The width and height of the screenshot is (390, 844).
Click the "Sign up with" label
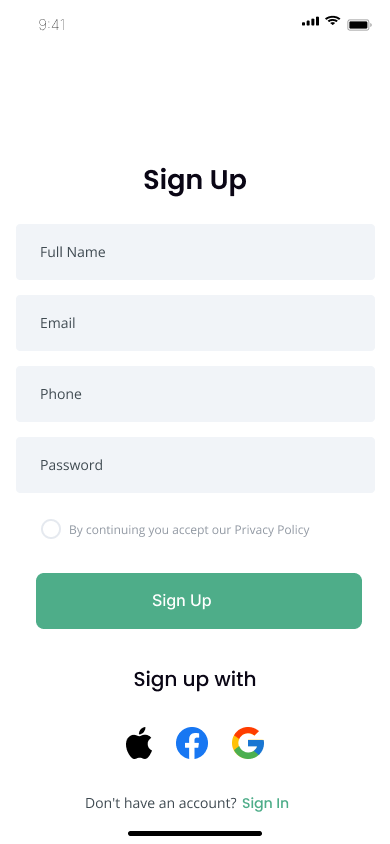(x=195, y=679)
